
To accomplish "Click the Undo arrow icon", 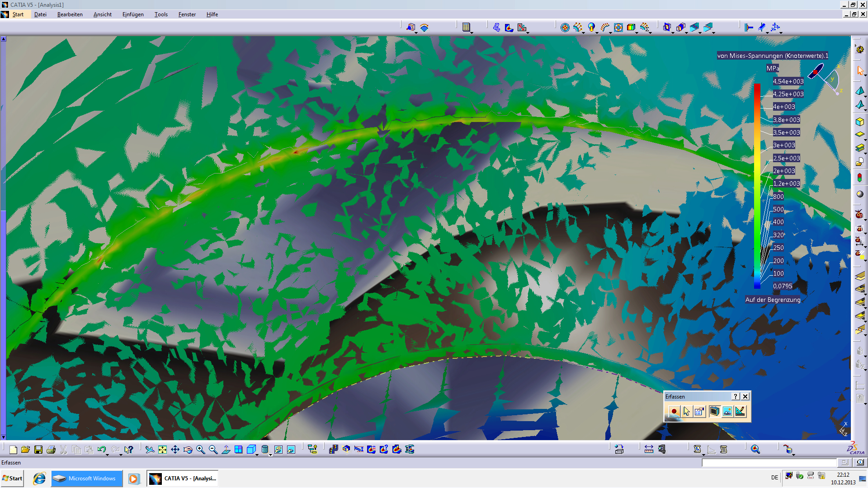I will (x=102, y=450).
